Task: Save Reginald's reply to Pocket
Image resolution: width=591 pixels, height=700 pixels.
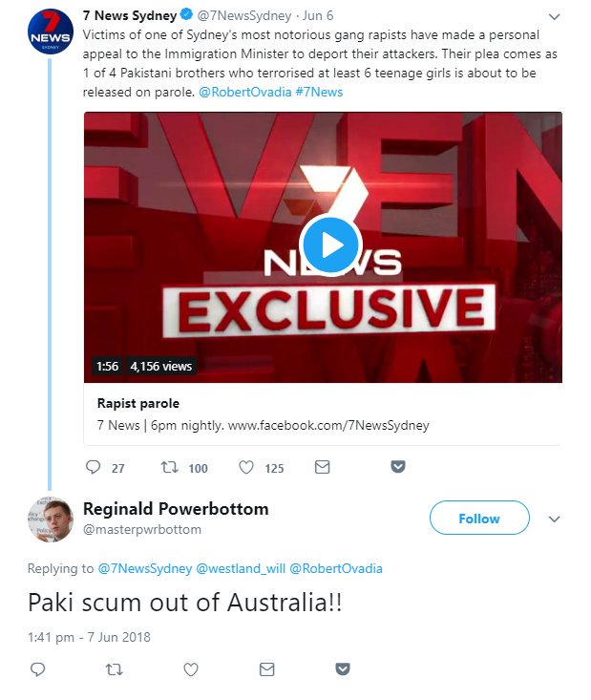Action: click(343, 669)
